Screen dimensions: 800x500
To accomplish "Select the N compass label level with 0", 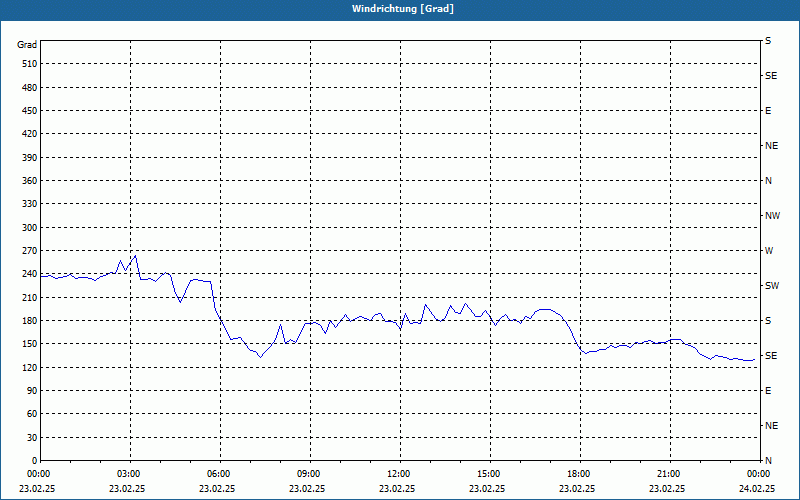I will [769, 461].
